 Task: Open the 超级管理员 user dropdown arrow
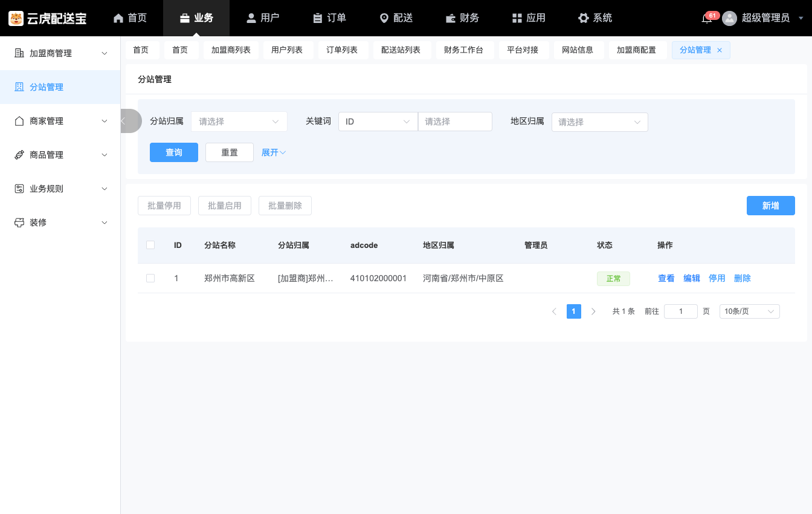[801, 18]
